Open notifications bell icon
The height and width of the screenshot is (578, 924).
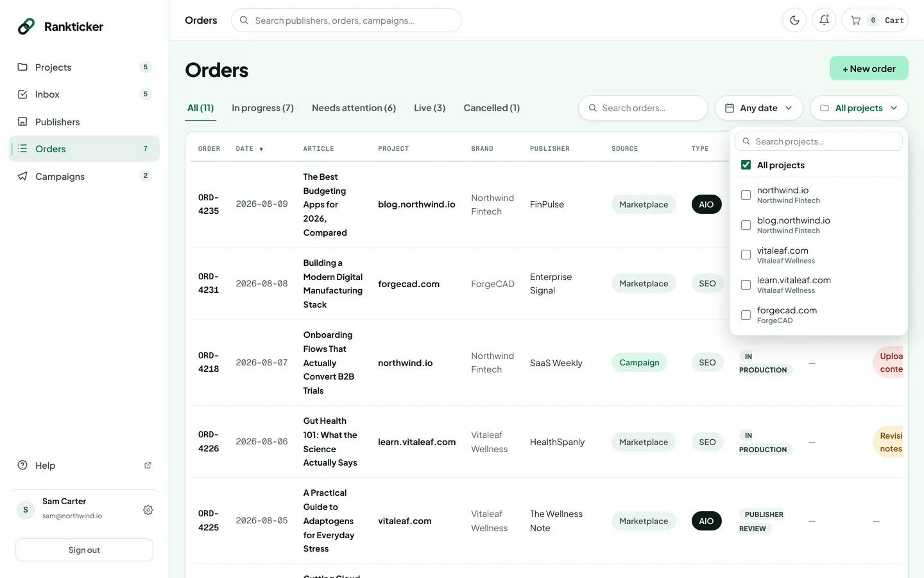824,21
